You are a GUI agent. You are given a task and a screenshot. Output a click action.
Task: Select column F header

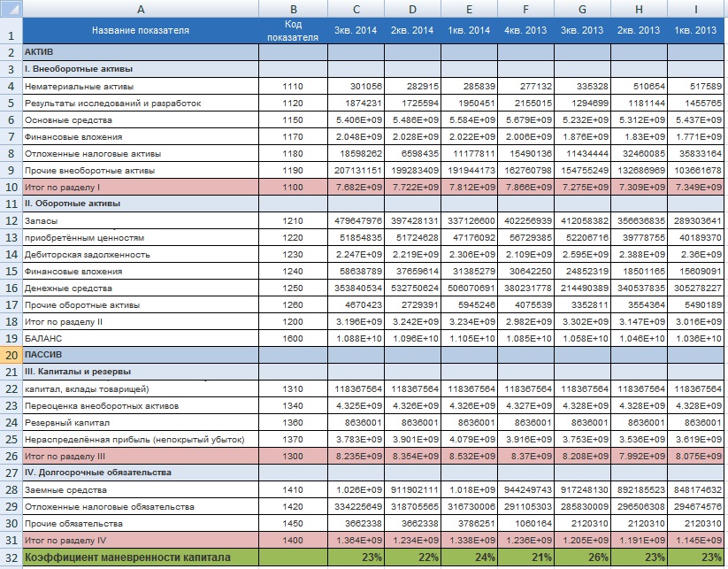click(x=525, y=8)
